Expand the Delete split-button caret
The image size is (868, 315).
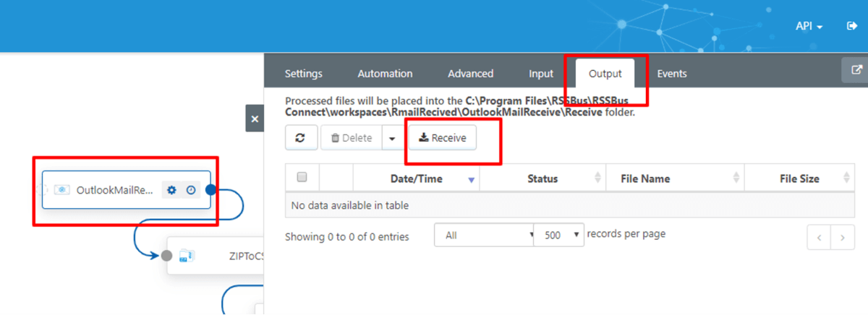click(x=392, y=138)
